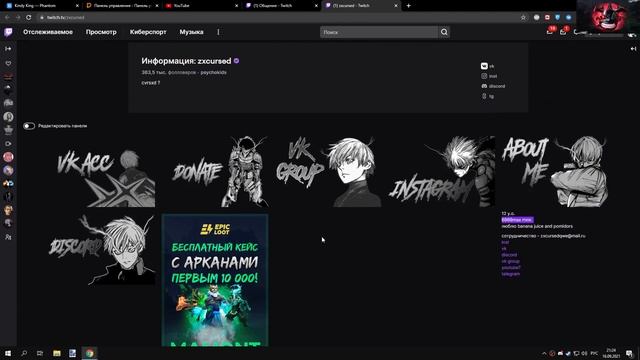The width and height of the screenshot is (640, 360).
Task: Open the ABOUT ME panel image
Action: click(x=555, y=171)
